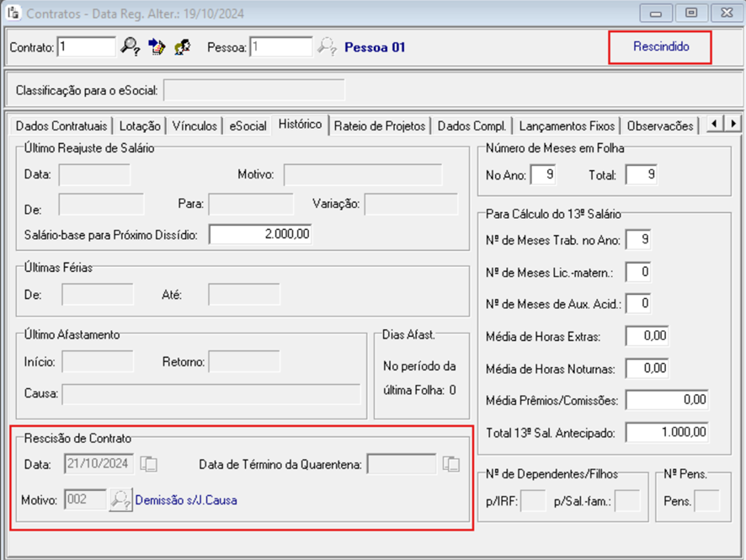Click the search icon beside the Pessoa field

327,47
